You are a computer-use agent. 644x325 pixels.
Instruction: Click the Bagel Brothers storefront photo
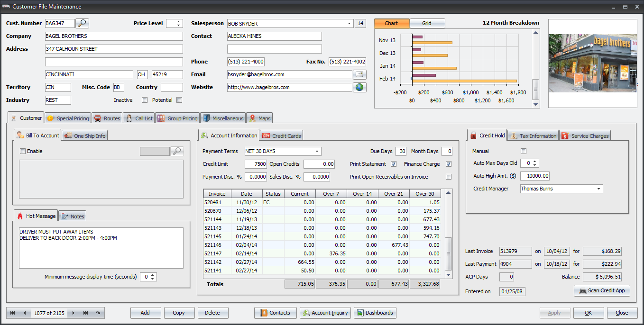coord(592,63)
